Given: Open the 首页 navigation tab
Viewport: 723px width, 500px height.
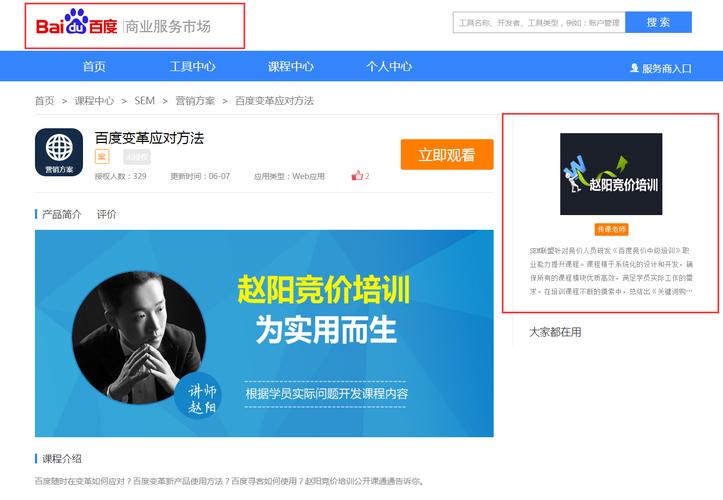Looking at the screenshot, I should (x=94, y=66).
